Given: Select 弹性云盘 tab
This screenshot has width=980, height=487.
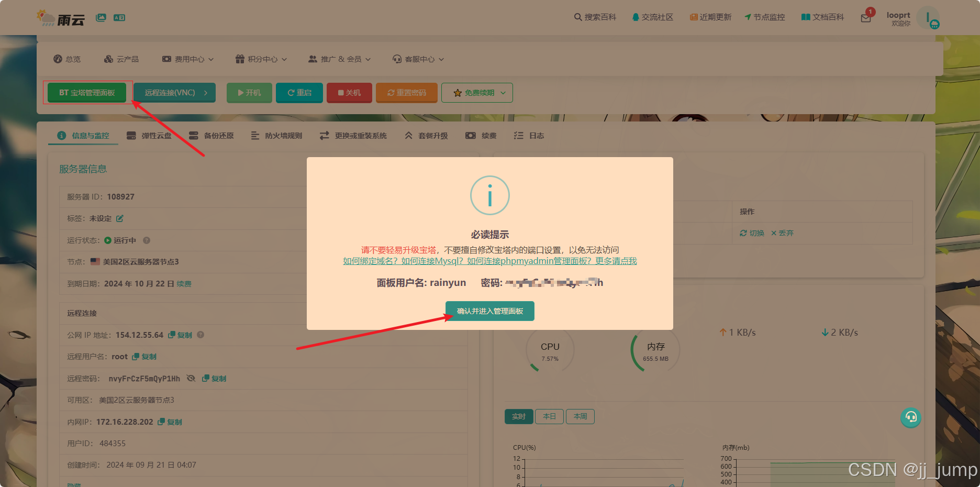Looking at the screenshot, I should [149, 136].
